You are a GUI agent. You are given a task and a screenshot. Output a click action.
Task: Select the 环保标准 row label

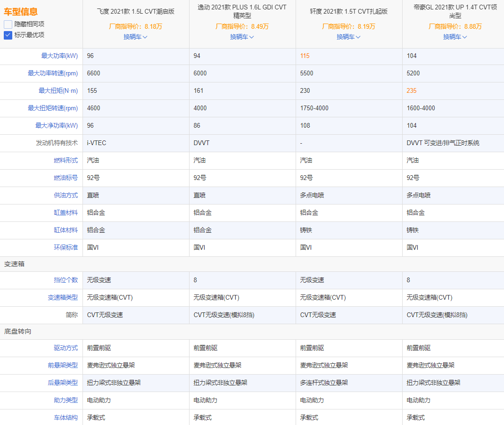point(66,248)
